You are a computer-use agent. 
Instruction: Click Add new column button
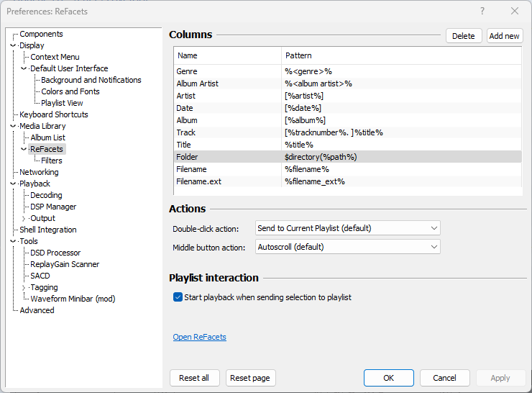[x=505, y=36]
